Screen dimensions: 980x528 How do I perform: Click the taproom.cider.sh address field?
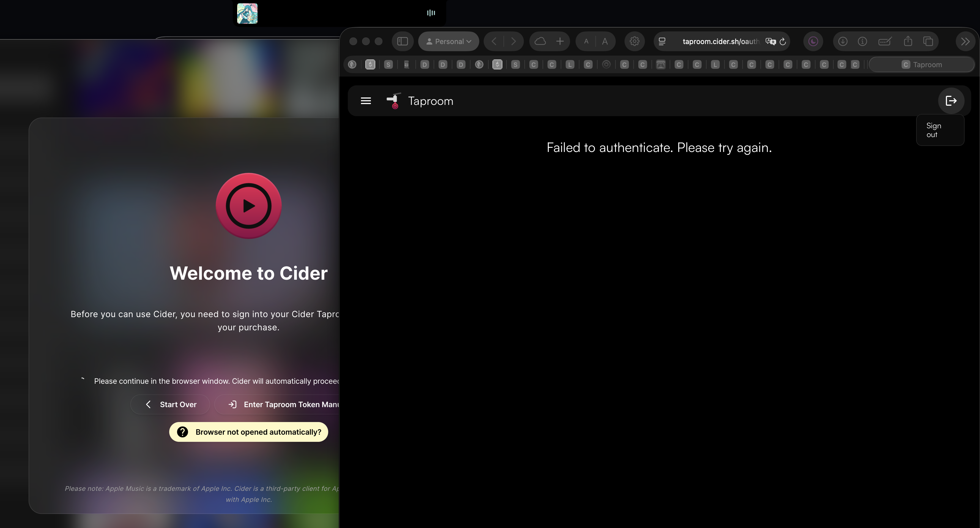(721, 42)
